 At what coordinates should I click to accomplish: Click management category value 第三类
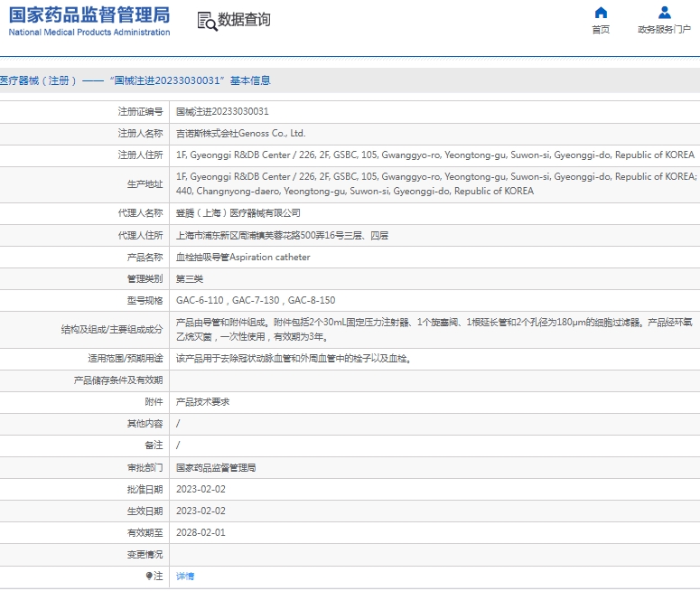pos(190,279)
